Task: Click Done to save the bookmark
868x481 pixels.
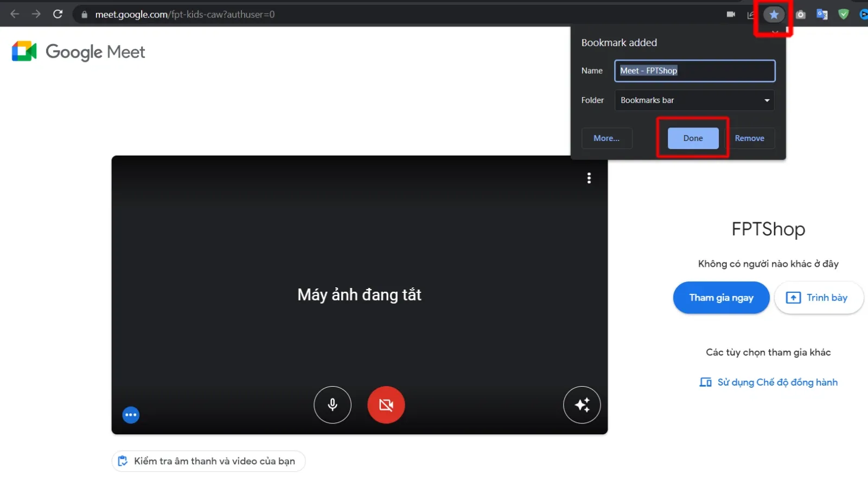Action: click(x=693, y=138)
